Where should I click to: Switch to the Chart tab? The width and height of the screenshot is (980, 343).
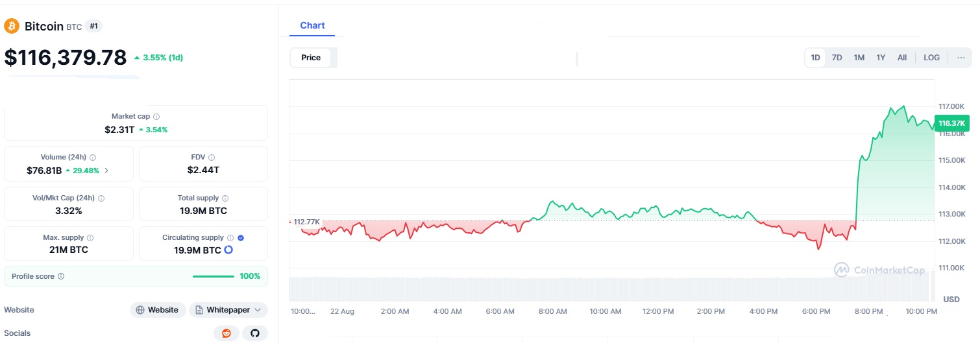[312, 26]
